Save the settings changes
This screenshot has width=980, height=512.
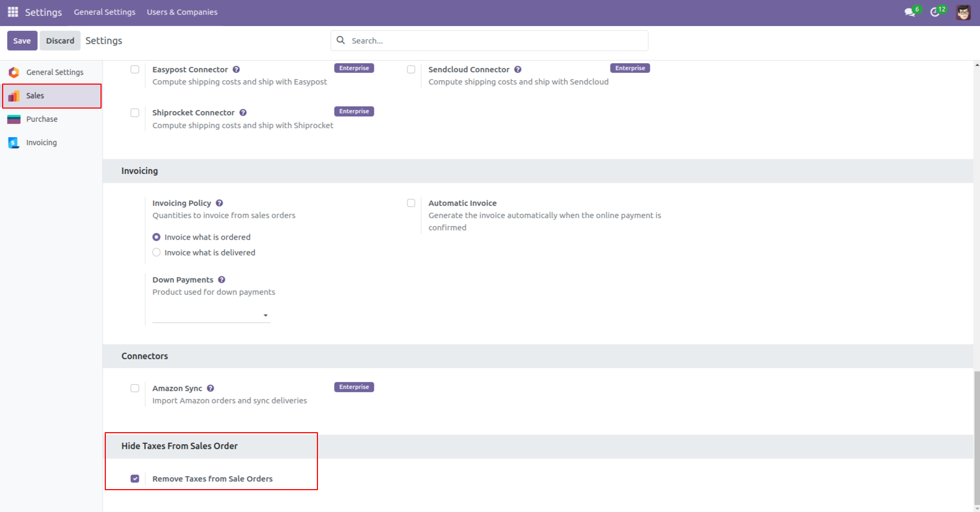(x=22, y=40)
